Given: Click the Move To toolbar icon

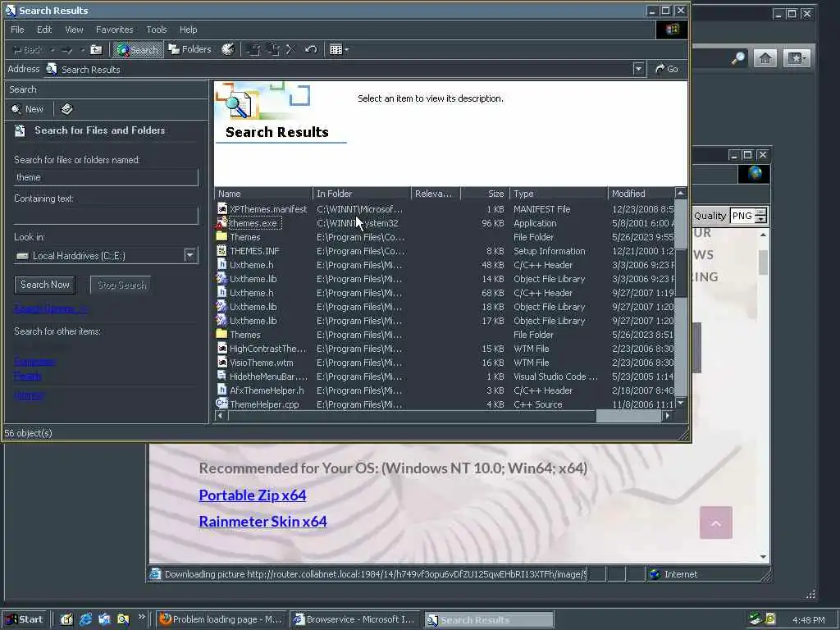Looking at the screenshot, I should (x=254, y=50).
